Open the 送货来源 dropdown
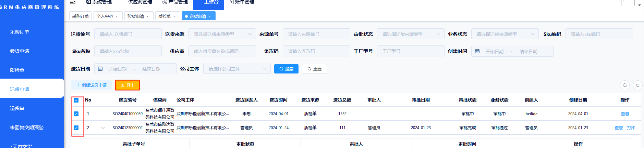Image resolution: width=644 pixels, height=148 pixels. point(222,34)
